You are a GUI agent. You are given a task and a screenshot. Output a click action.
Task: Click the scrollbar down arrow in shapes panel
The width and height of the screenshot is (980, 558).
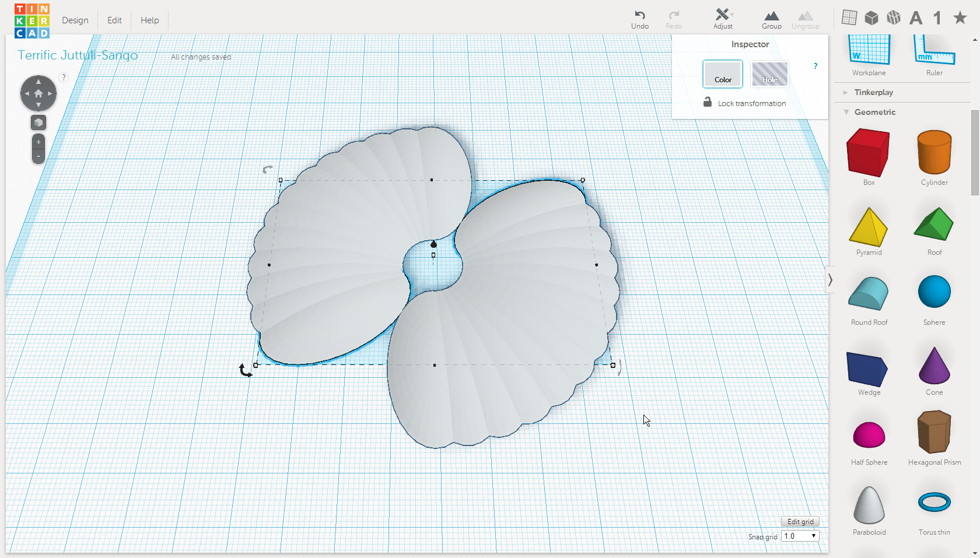coord(975,553)
